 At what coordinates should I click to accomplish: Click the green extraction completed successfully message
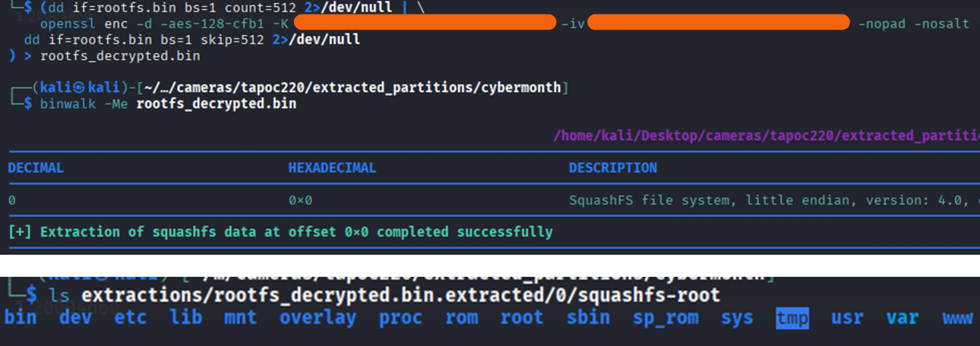281,232
